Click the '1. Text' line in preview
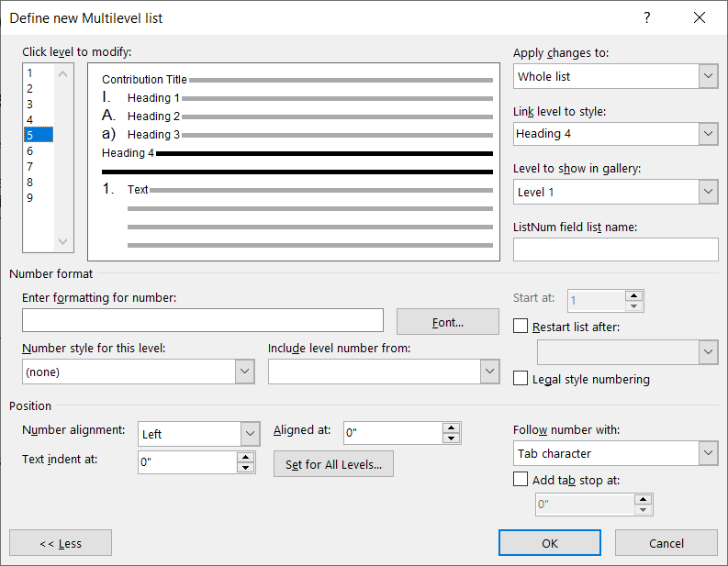This screenshot has height=566, width=728. [x=297, y=189]
